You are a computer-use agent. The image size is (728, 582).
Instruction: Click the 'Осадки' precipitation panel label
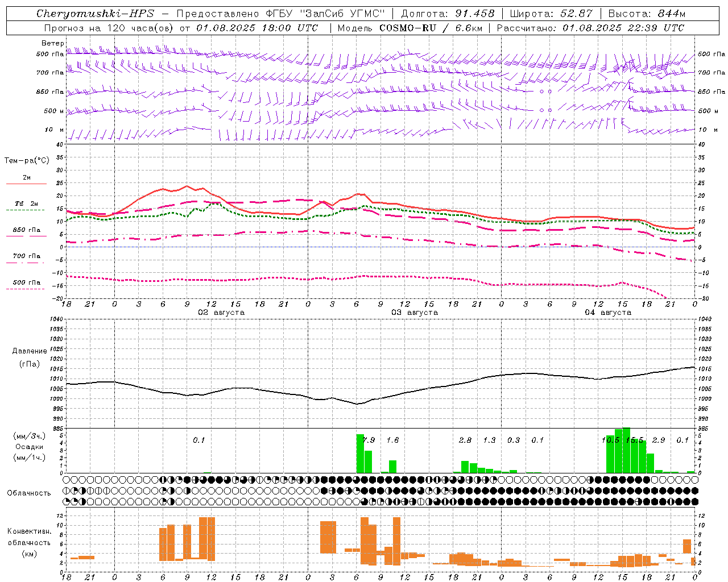(x=30, y=447)
